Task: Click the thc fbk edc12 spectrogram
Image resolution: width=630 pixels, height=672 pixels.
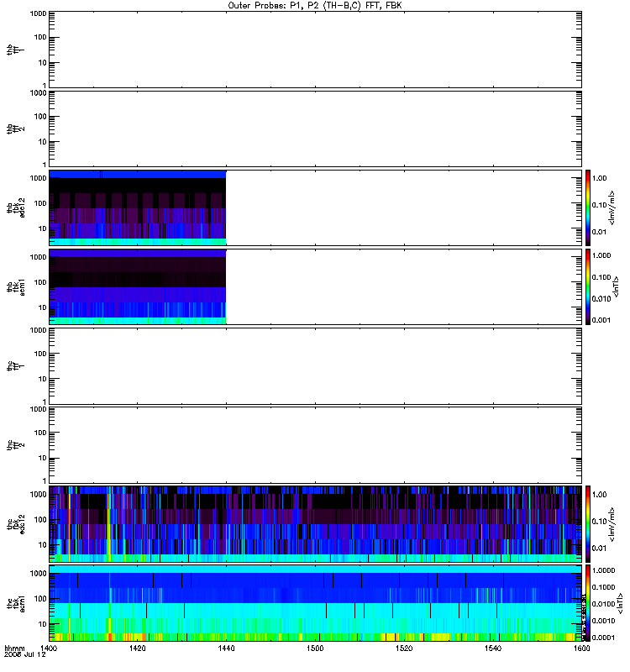Action: (x=315, y=523)
